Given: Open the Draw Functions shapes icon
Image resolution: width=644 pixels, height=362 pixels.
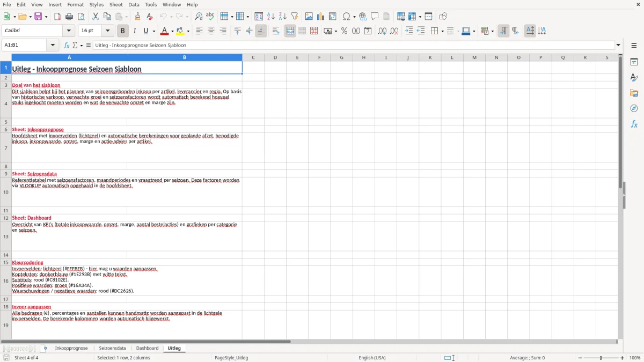Looking at the screenshot, I should 443,17.
